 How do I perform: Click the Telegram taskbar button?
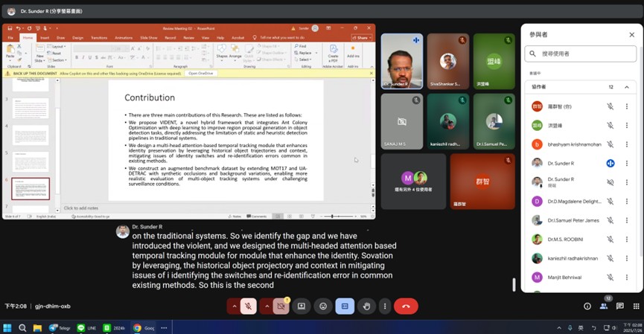tap(58, 327)
